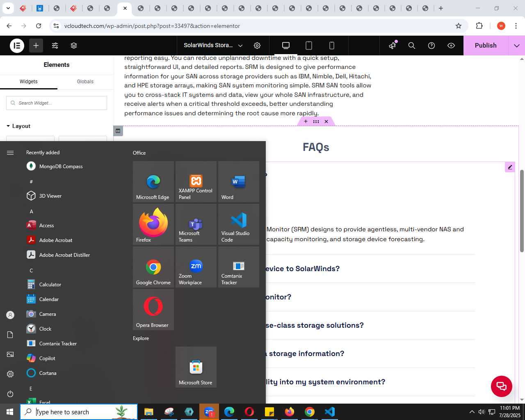Viewport: 525px width, 420px height.
Task: Open the Start menu Power button
Action: click(10, 394)
